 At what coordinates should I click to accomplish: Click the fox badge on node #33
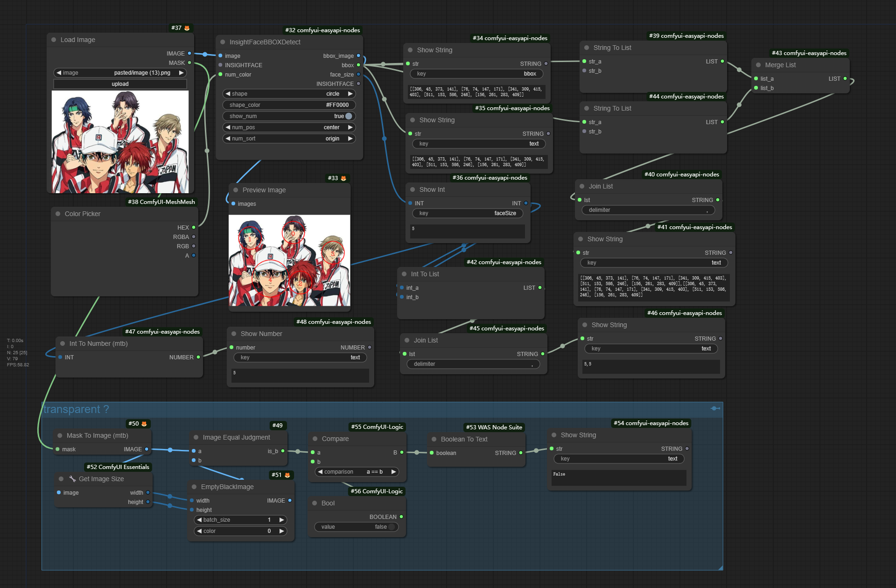(x=343, y=178)
